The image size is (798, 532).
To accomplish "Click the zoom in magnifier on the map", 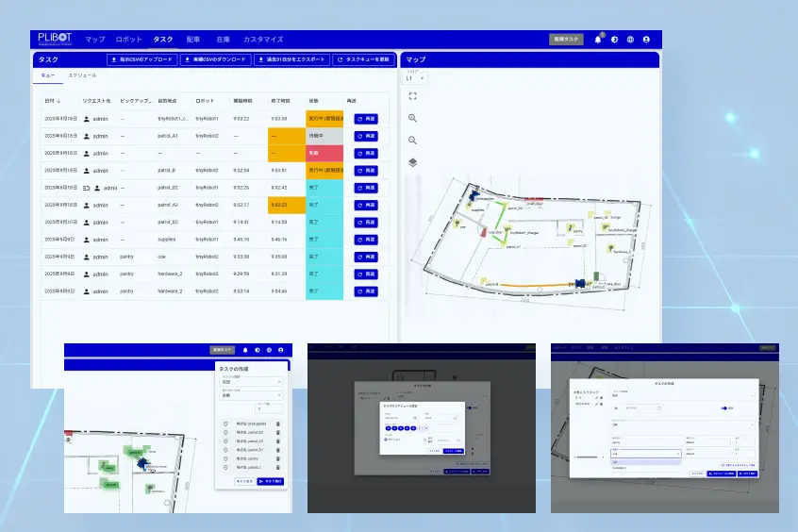I will pos(413,118).
